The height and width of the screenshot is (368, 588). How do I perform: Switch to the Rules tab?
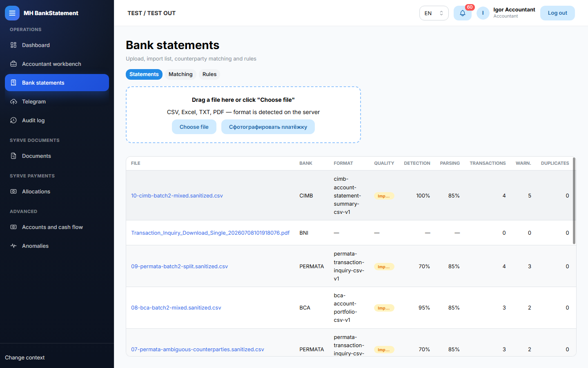pos(209,74)
